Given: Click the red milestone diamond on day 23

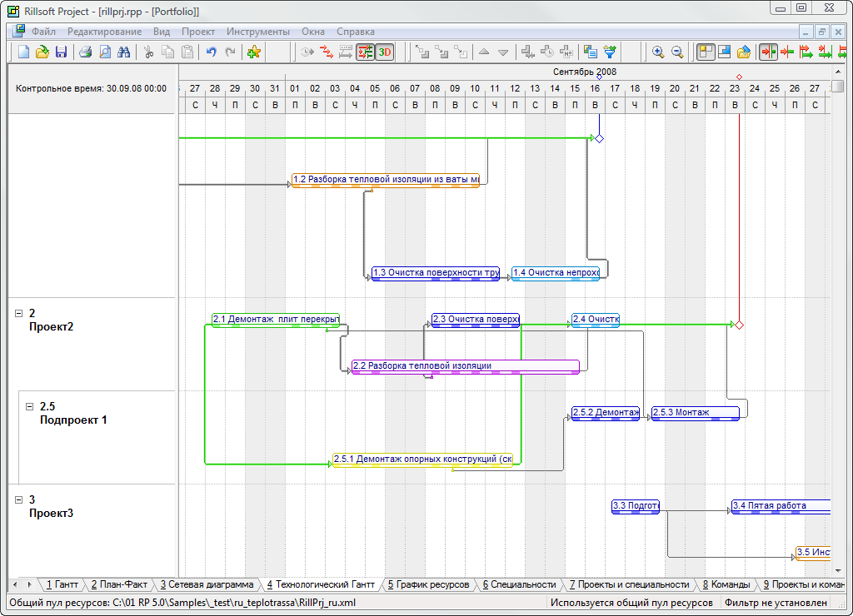Looking at the screenshot, I should point(739,325).
